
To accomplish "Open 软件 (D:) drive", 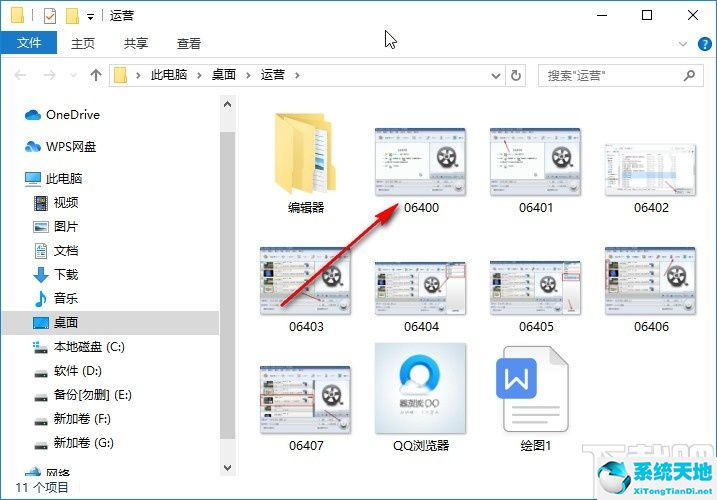I will coord(68,371).
